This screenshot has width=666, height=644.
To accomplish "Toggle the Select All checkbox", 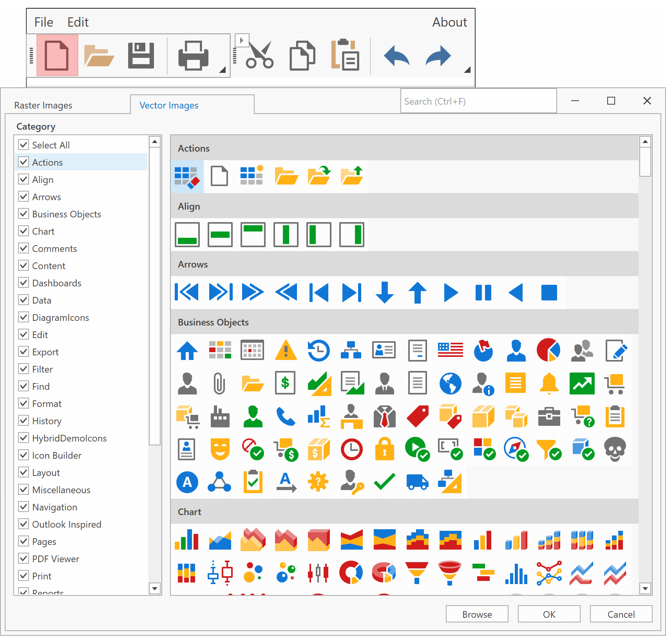I will coord(24,145).
